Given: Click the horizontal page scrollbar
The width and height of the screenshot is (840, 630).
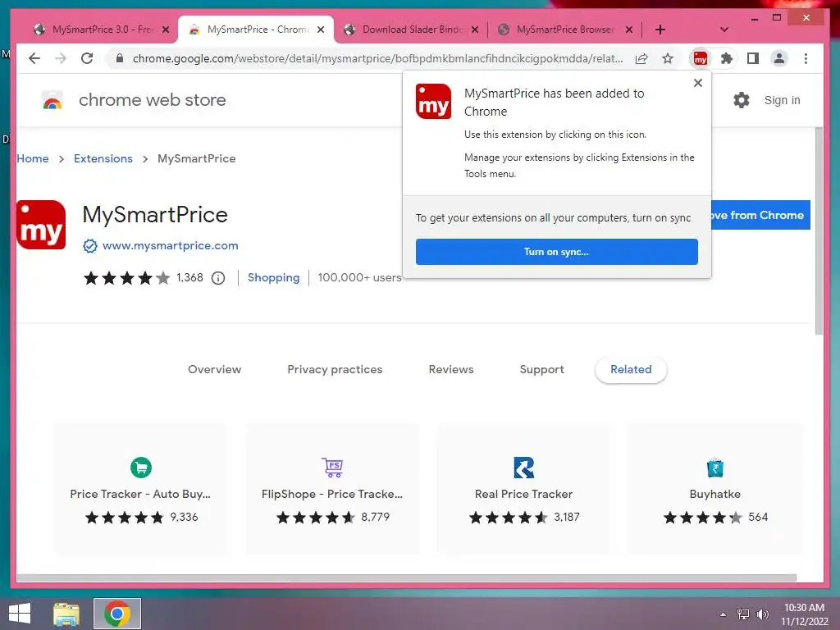Looking at the screenshot, I should [407, 577].
